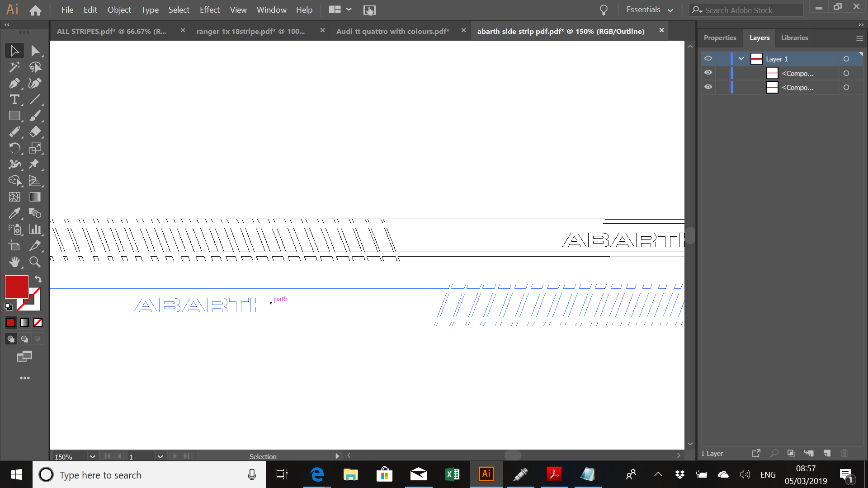Image resolution: width=868 pixels, height=488 pixels.
Task: Create a new layer
Action: coord(827,453)
